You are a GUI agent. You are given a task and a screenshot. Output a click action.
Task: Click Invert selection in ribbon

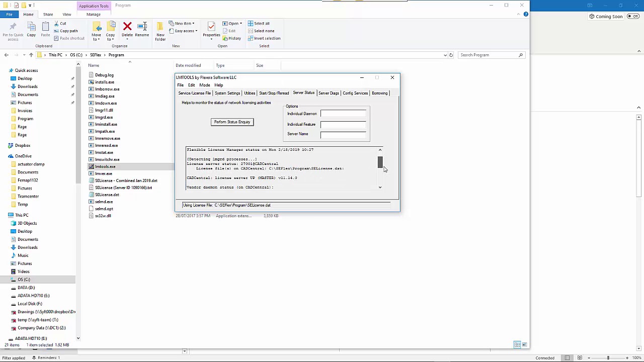[x=264, y=38]
